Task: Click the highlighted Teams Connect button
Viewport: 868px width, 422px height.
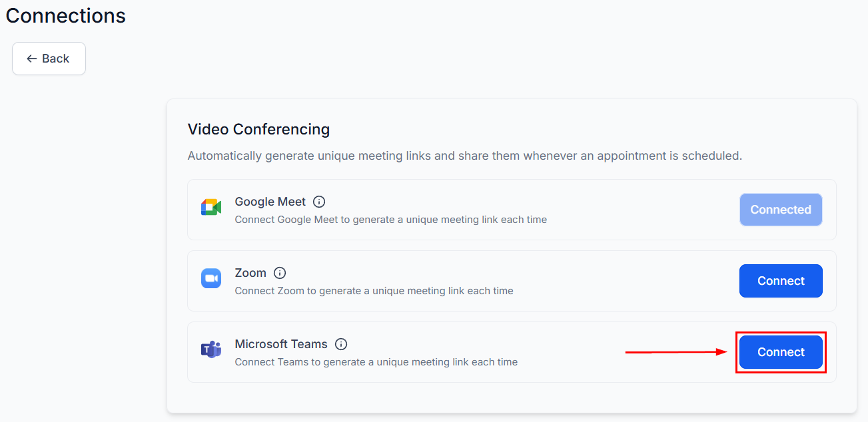Action: [x=780, y=352]
